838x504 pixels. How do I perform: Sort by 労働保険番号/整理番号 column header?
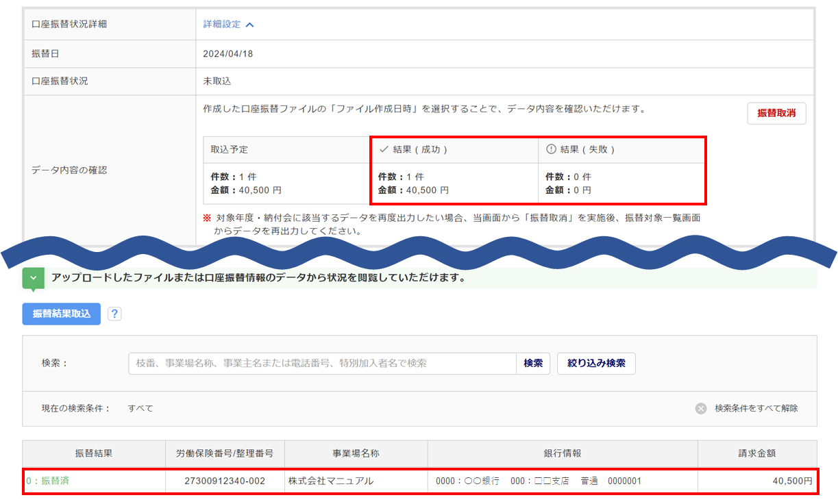tap(225, 453)
